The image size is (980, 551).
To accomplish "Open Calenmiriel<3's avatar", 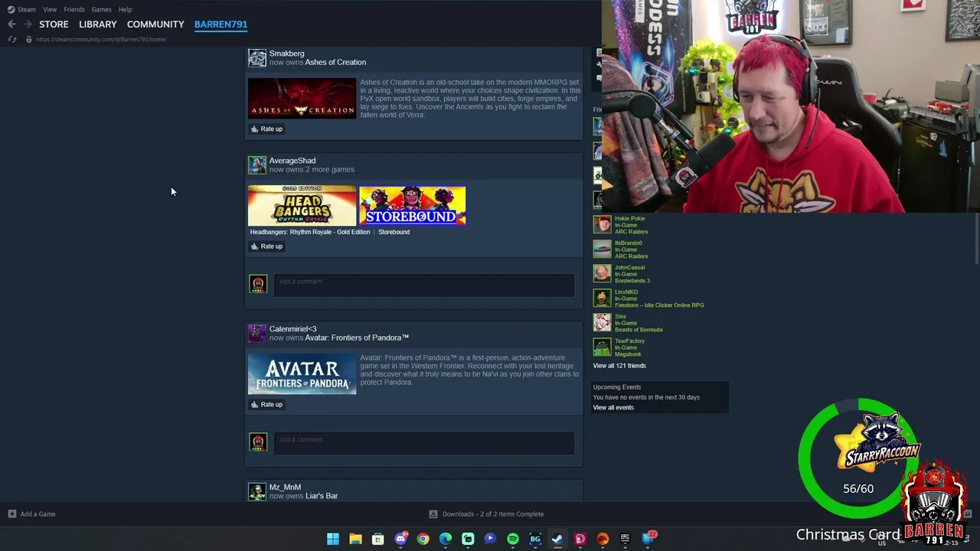I will click(x=257, y=333).
